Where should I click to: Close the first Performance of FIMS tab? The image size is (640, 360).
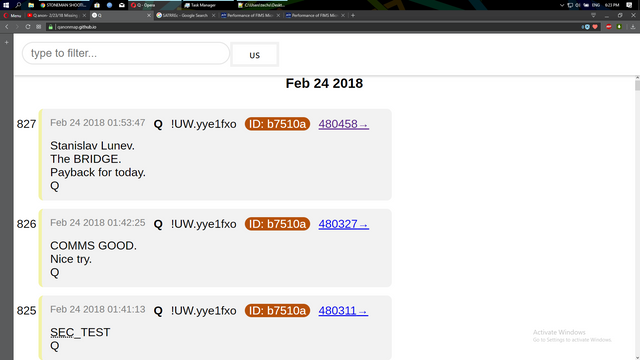(278, 16)
